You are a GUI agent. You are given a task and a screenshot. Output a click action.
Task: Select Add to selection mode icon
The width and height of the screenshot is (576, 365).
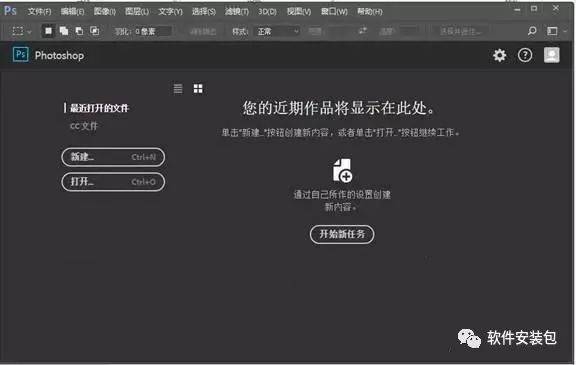(64, 31)
